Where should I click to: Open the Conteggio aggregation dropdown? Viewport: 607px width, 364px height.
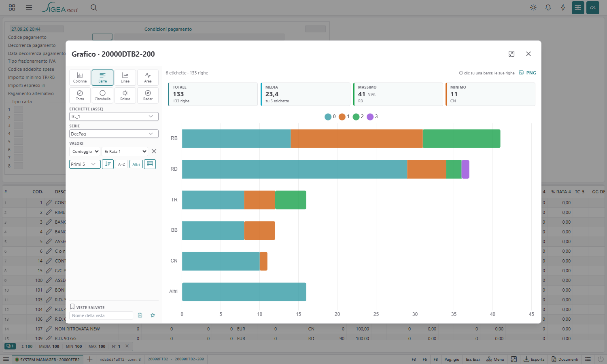(85, 151)
